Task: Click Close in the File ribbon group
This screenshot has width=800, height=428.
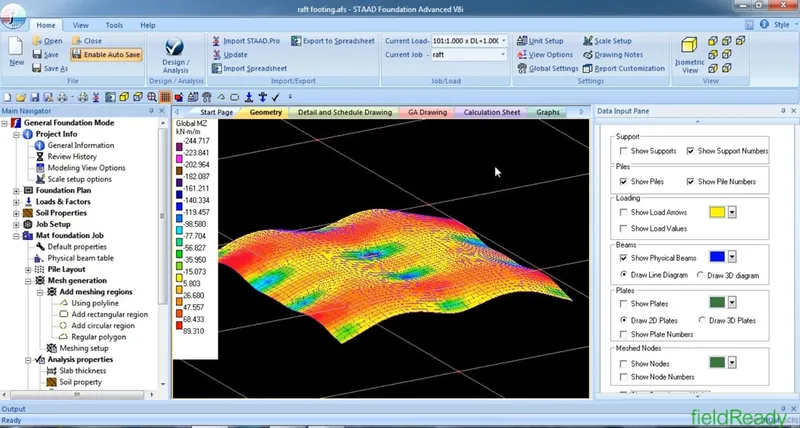Action: coord(87,41)
